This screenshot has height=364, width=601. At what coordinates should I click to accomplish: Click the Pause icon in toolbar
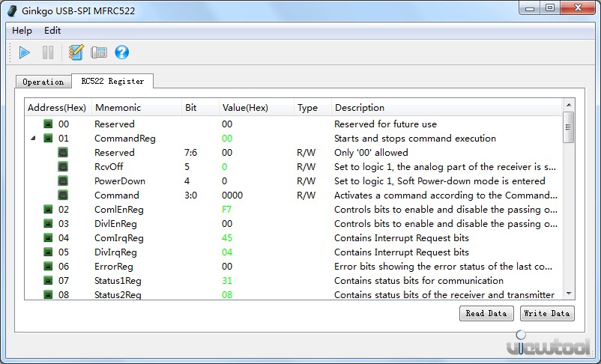point(48,52)
